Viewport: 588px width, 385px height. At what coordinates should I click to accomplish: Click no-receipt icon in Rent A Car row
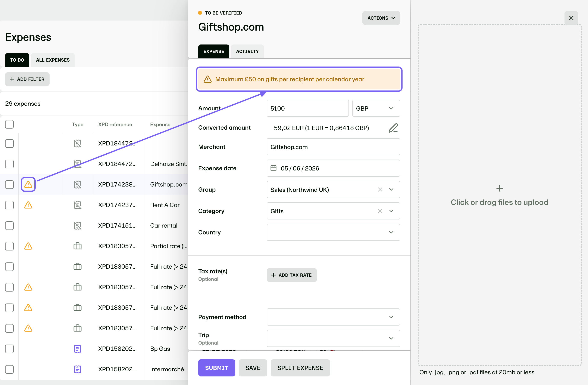(x=78, y=205)
